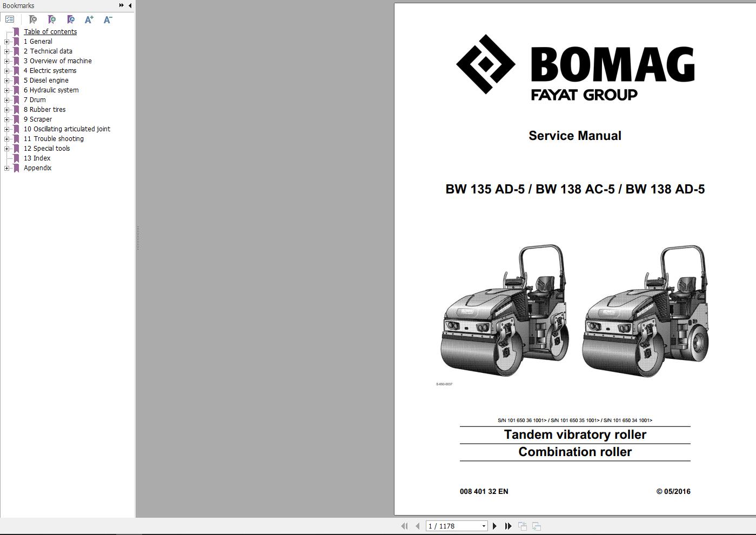The image size is (756, 535).
Task: Expand the '12 Special tools' bookmark
Action: pyautogui.click(x=6, y=149)
